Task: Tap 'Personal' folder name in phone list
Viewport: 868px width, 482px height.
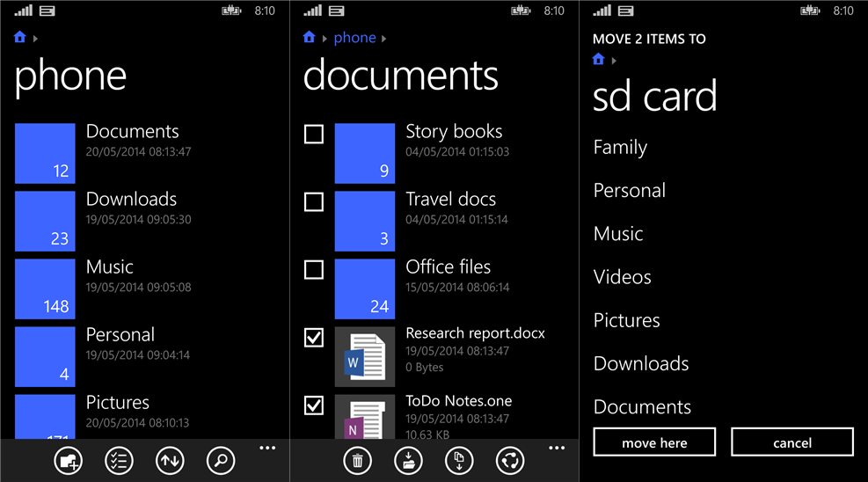Action: 120,335
